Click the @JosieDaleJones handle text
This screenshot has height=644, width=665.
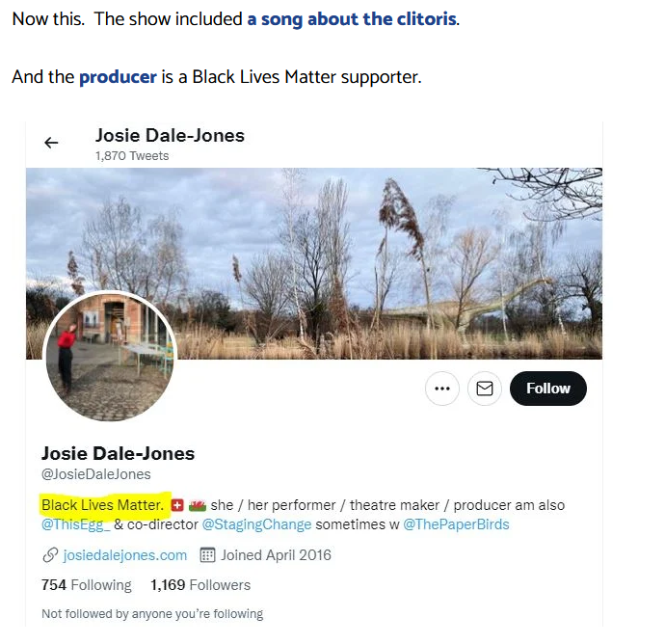point(95,474)
